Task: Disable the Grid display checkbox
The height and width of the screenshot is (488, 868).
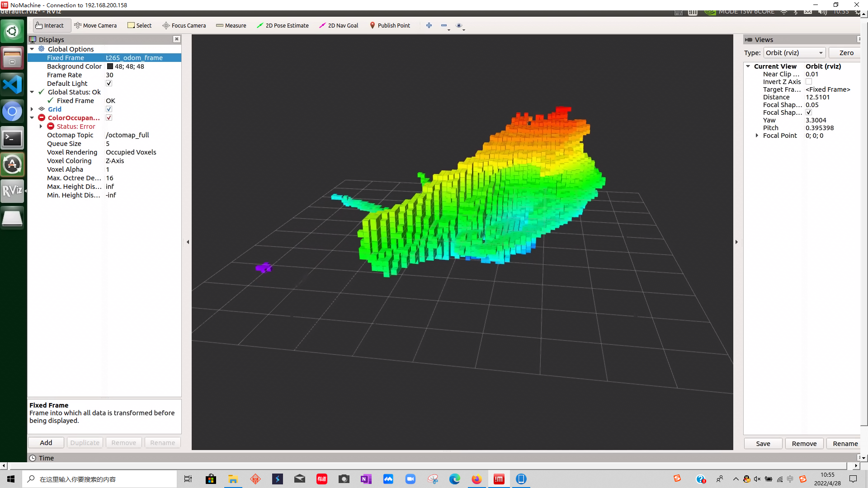Action: coord(109,109)
